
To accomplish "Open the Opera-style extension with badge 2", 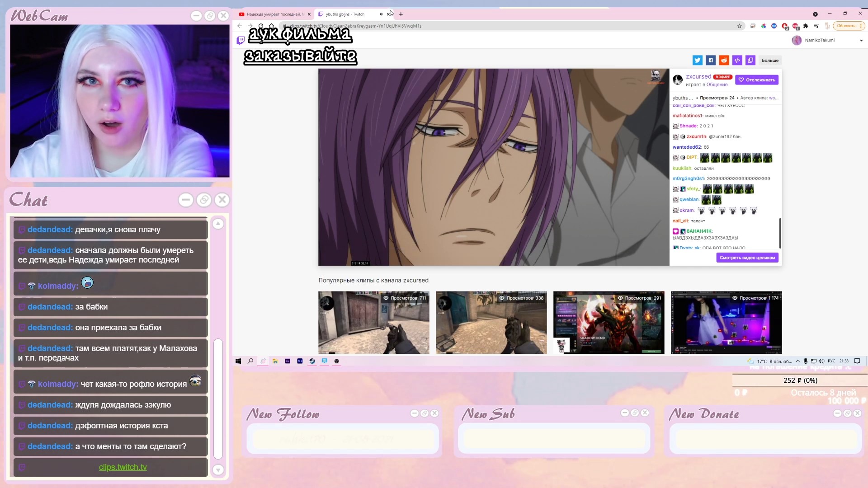I will pos(785,26).
